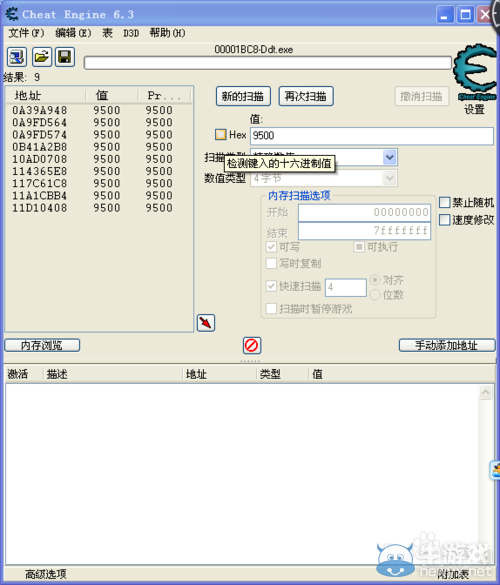Click the 再次扫描 next scan button
This screenshot has width=500, height=585.
pos(306,97)
